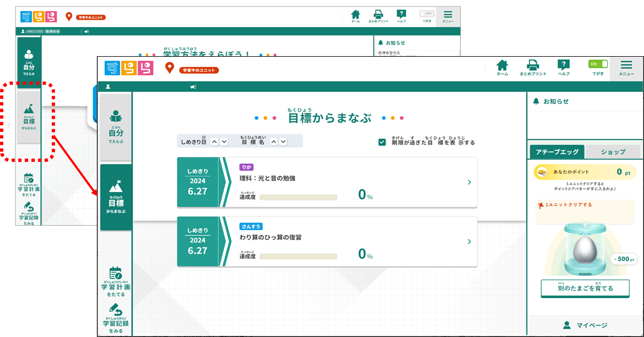Open goal 理科：光と音の勉強
Screen dimensions: 644x337
point(328,182)
